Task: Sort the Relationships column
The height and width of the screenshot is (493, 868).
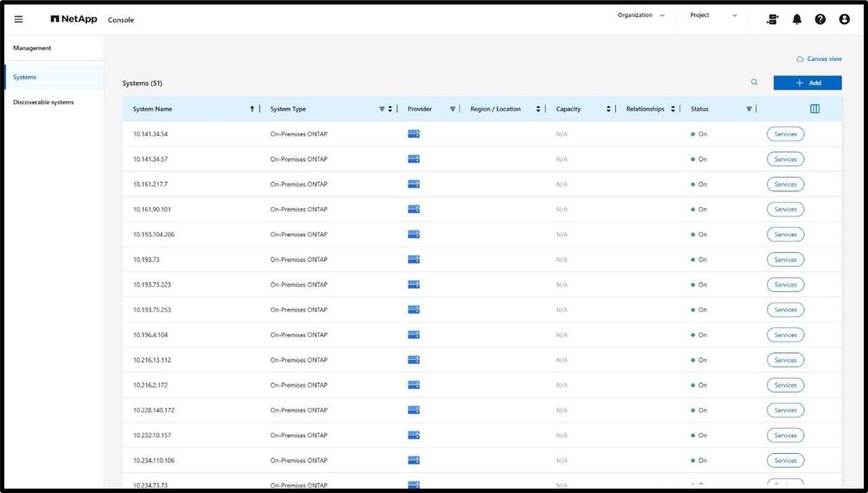Action: click(x=673, y=110)
